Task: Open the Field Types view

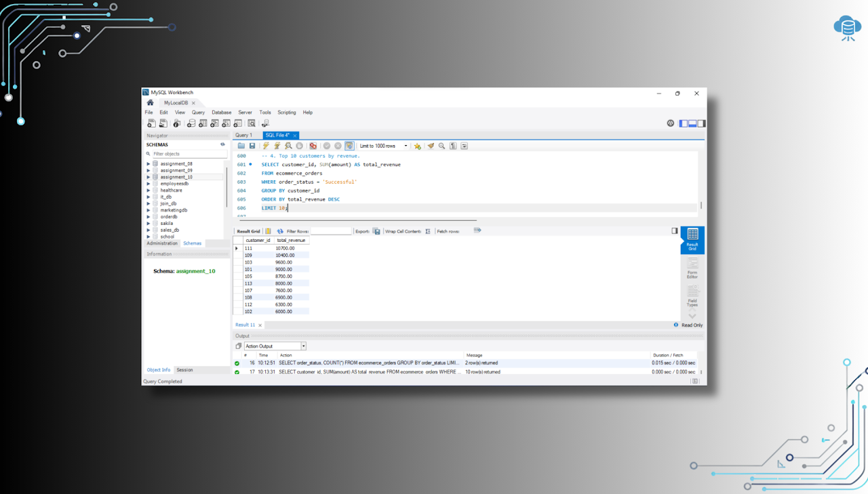Action: click(692, 296)
